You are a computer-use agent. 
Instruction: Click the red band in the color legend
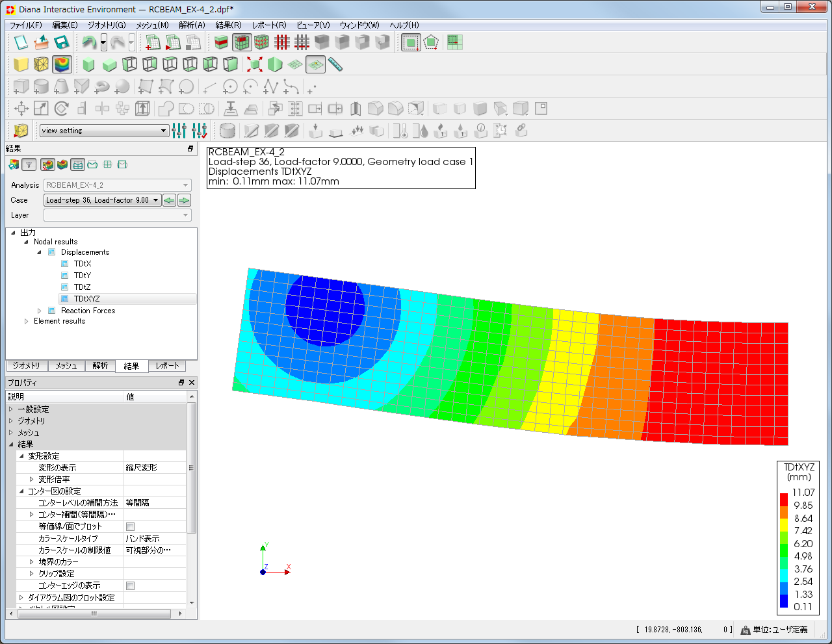(x=784, y=499)
